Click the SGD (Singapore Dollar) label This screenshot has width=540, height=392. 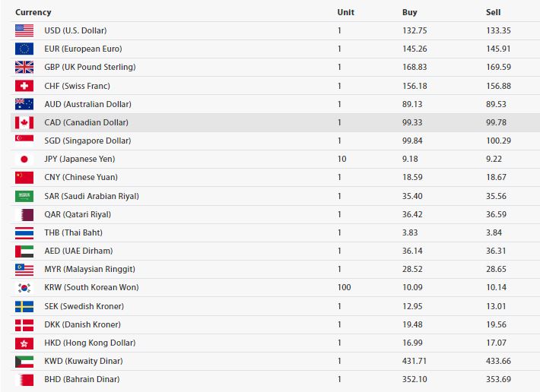click(87, 141)
